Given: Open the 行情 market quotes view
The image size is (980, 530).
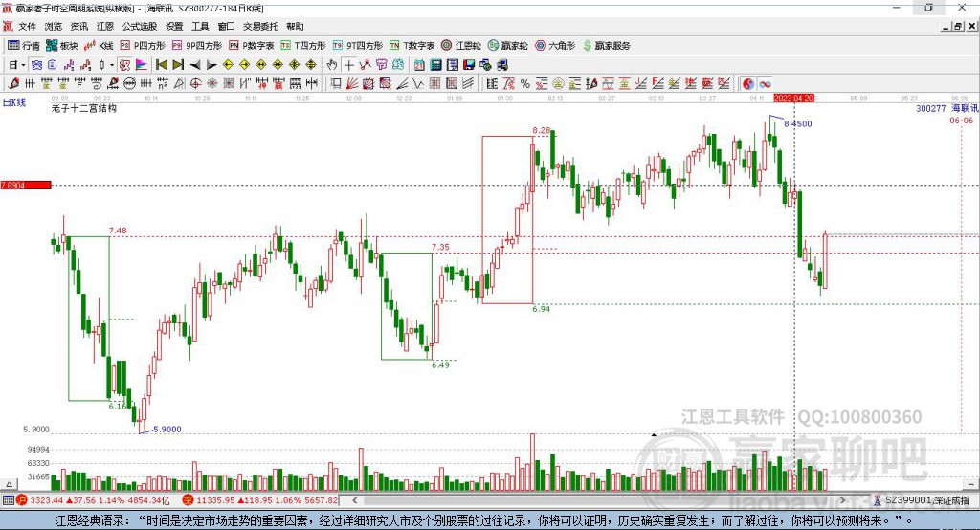Looking at the screenshot, I should [x=23, y=46].
